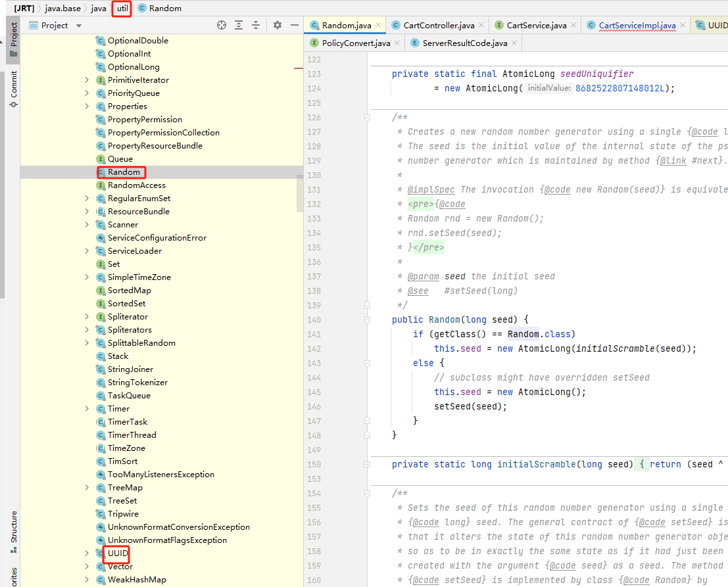Click initialScramble call on line 142
Viewport: 728px width, 587px height.
tap(615, 348)
